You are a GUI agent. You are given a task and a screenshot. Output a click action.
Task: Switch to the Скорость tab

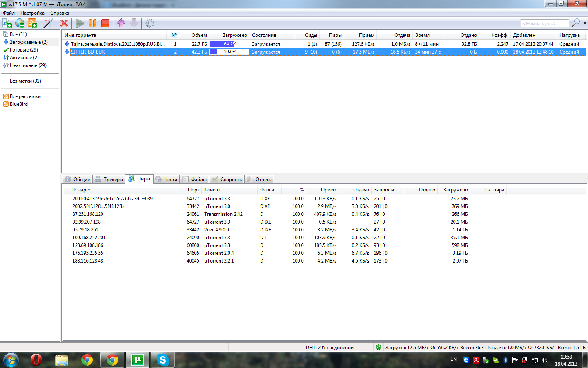pos(227,180)
